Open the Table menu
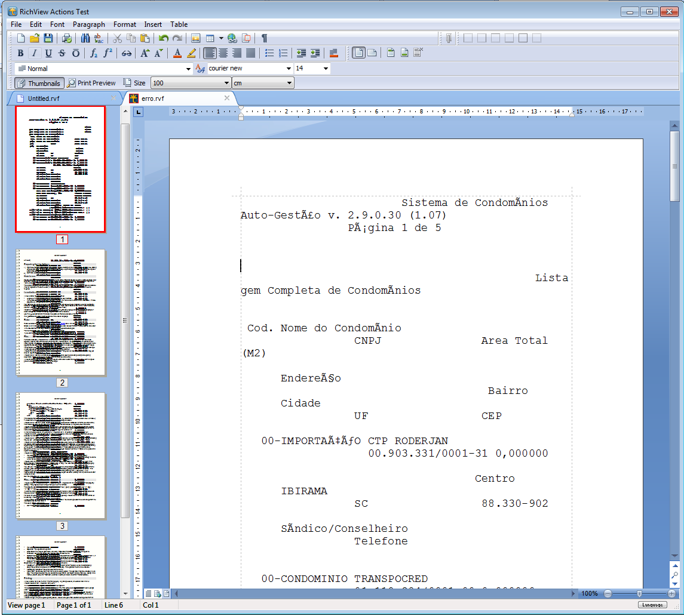Screen dimensions: 684x616 click(179, 24)
